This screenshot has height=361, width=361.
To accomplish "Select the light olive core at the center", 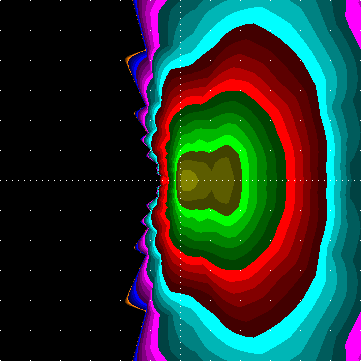I will pyautogui.click(x=189, y=180).
